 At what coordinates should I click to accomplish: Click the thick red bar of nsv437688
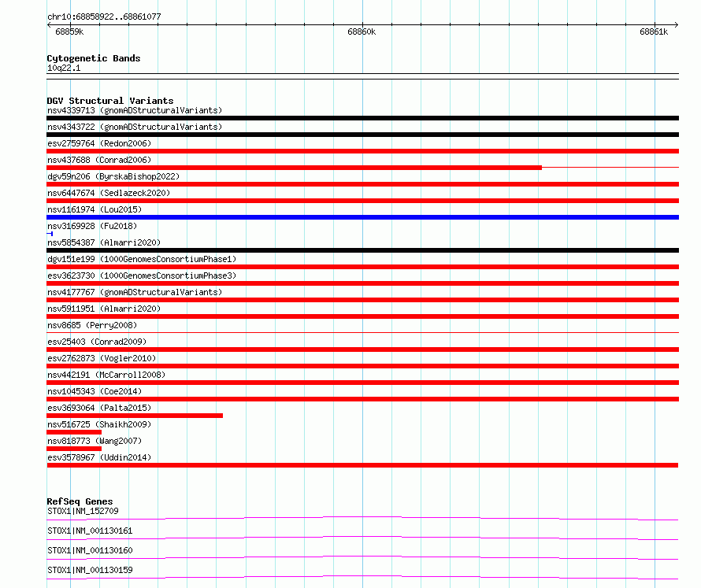click(x=294, y=168)
